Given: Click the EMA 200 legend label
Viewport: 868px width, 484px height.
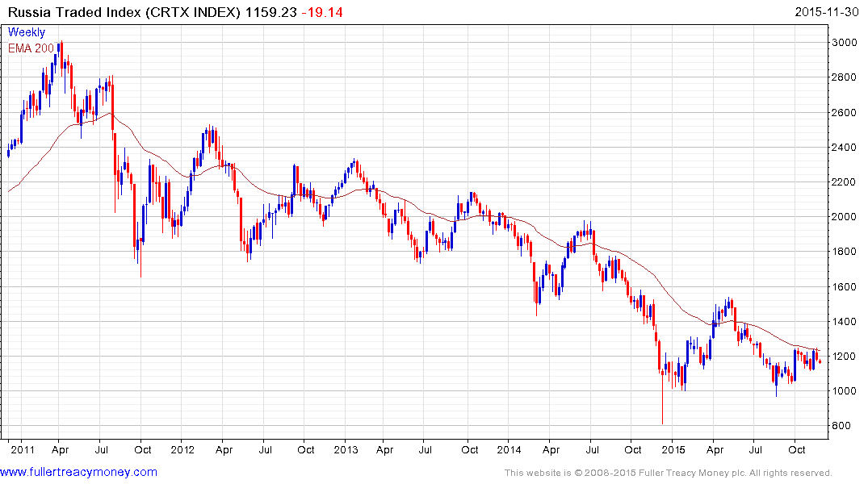Looking at the screenshot, I should click(x=31, y=48).
